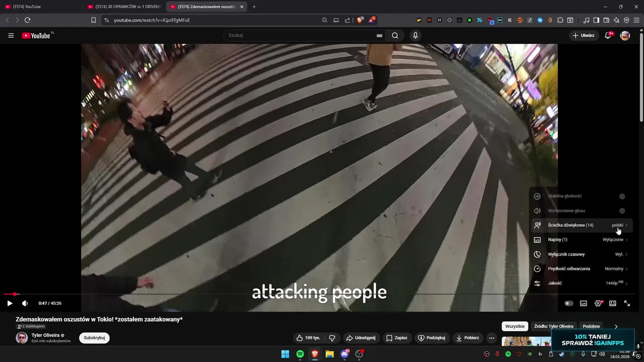Open the OBS icon in the taskbar
This screenshot has width=644, height=362.
click(x=359, y=354)
